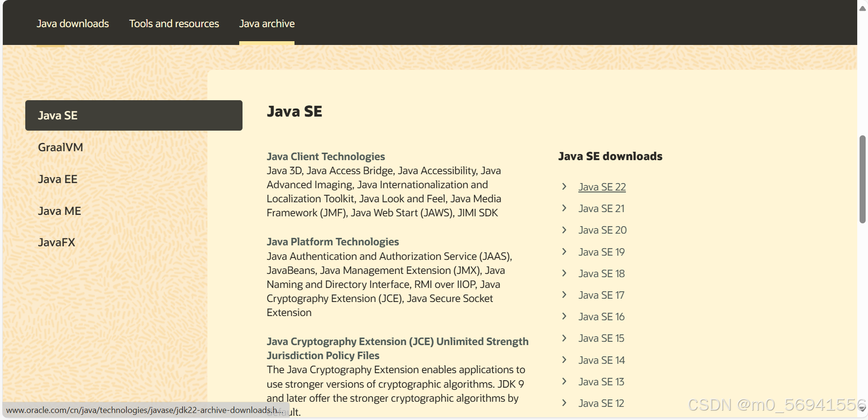Open the Java Platform Technologies link
868x420 pixels.
(333, 242)
